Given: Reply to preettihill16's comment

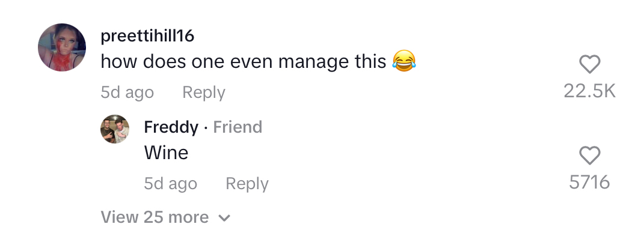Looking at the screenshot, I should [x=203, y=92].
